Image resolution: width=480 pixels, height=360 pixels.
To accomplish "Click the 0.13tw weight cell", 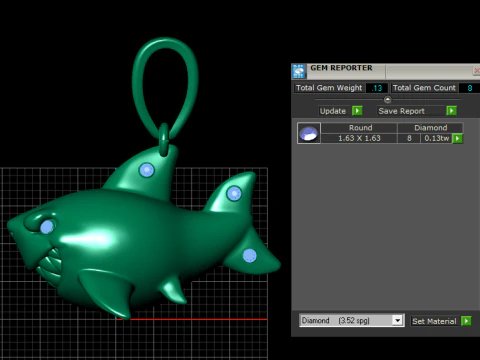I will pos(437,138).
